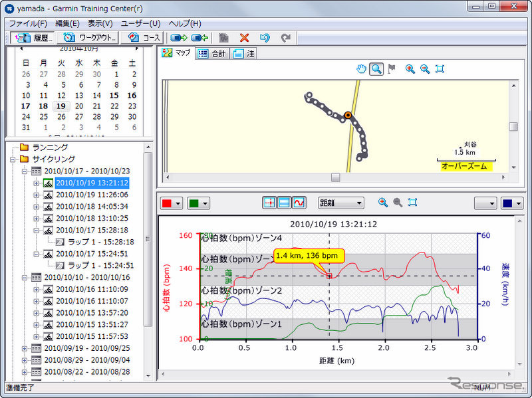Click the map flag marker tool

pyautogui.click(x=392, y=69)
